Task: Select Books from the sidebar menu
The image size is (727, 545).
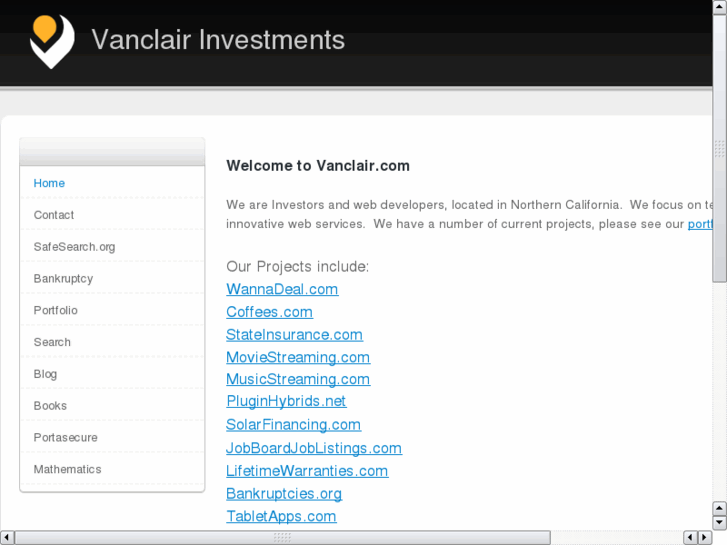Action: tap(50, 406)
